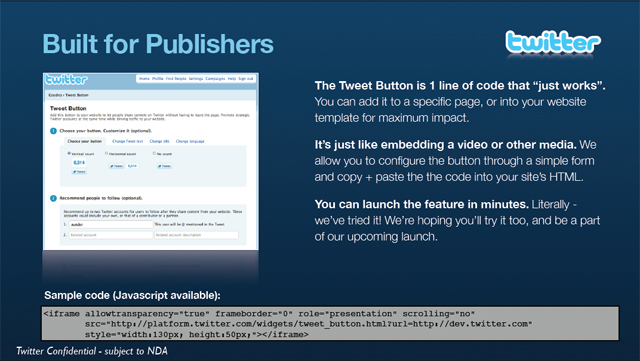Viewport: 640px width, 361px height.
Task: Click the 'Tweet Button' page heading
Action: point(68,109)
